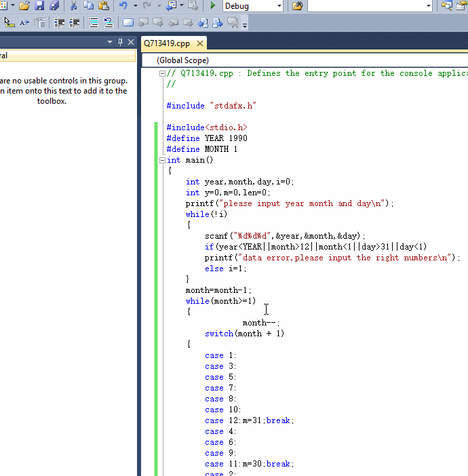Screen dimensions: 468x476
Task: Save the current file
Action: coord(39,5)
